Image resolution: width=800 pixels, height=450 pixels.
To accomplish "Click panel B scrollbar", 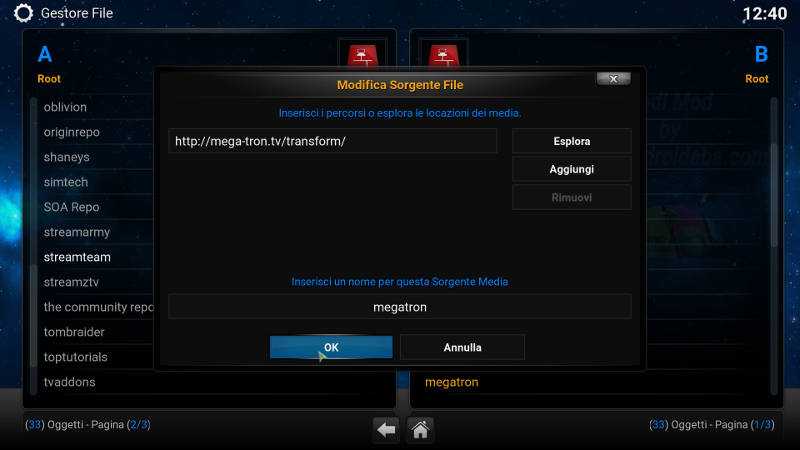I will (774, 245).
